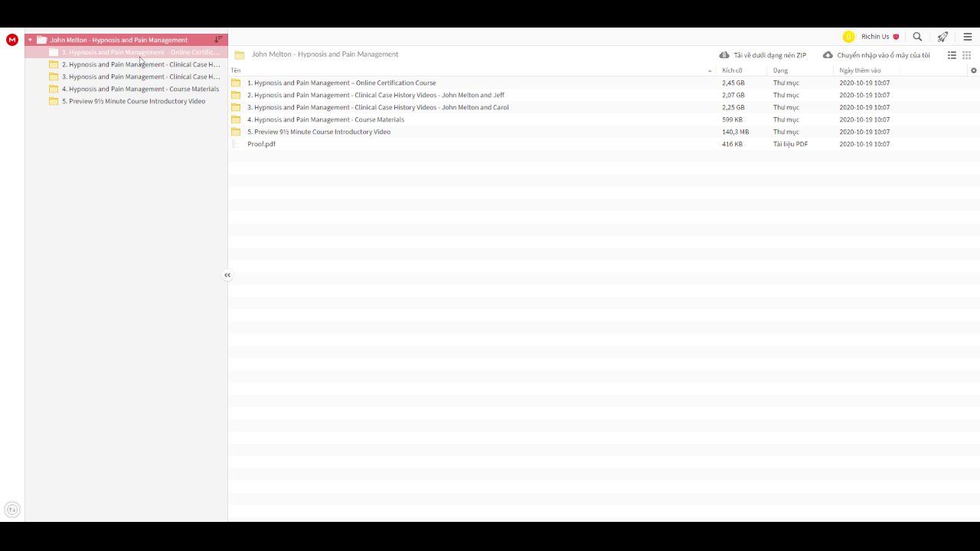Click the 'Tài liệu PDF' type cell
This screenshot has height=551, width=980.
point(790,144)
